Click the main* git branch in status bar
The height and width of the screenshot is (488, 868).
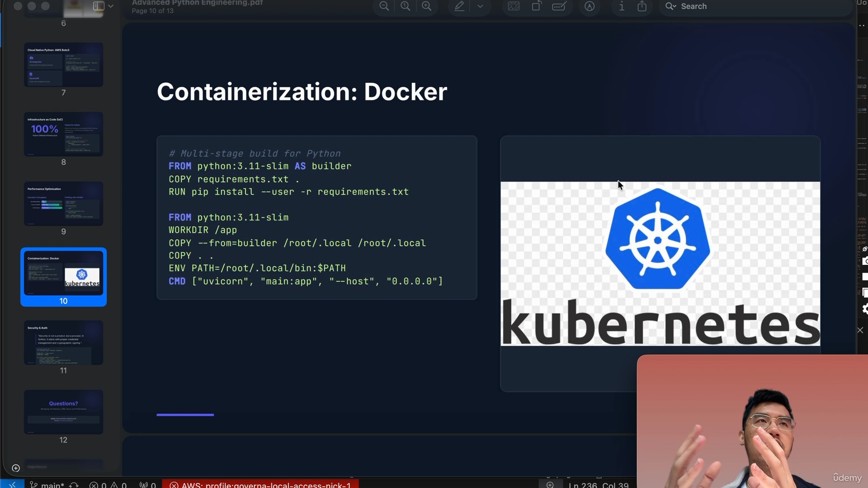point(47,484)
